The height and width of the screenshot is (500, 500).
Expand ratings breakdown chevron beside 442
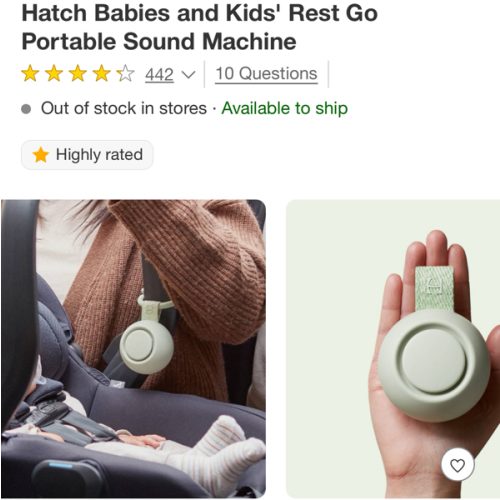pos(189,75)
